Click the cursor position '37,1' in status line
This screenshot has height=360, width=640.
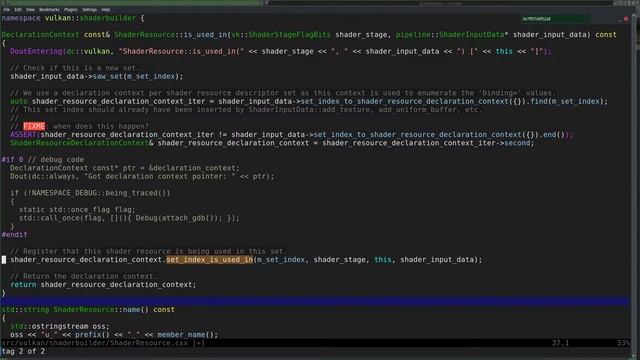click(560, 343)
